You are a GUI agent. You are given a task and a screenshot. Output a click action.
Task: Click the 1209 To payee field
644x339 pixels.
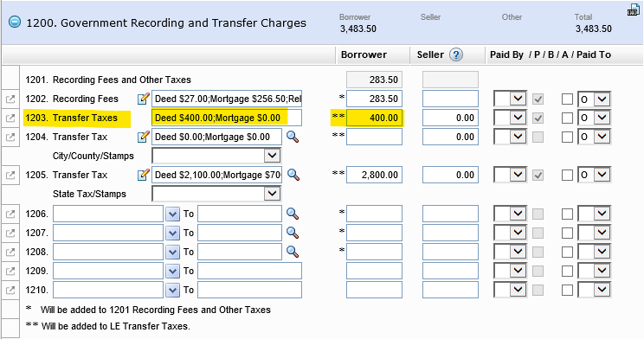249,271
